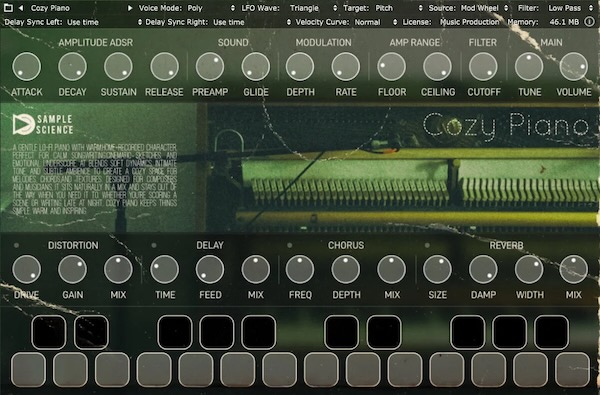Image resolution: width=600 pixels, height=395 pixels.
Task: Click the Modulation Depth knob
Action: [300, 67]
